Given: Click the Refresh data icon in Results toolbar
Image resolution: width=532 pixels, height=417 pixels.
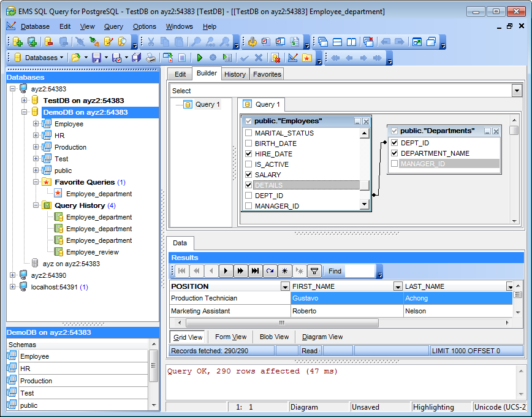Looking at the screenshot, I should tap(270, 271).
